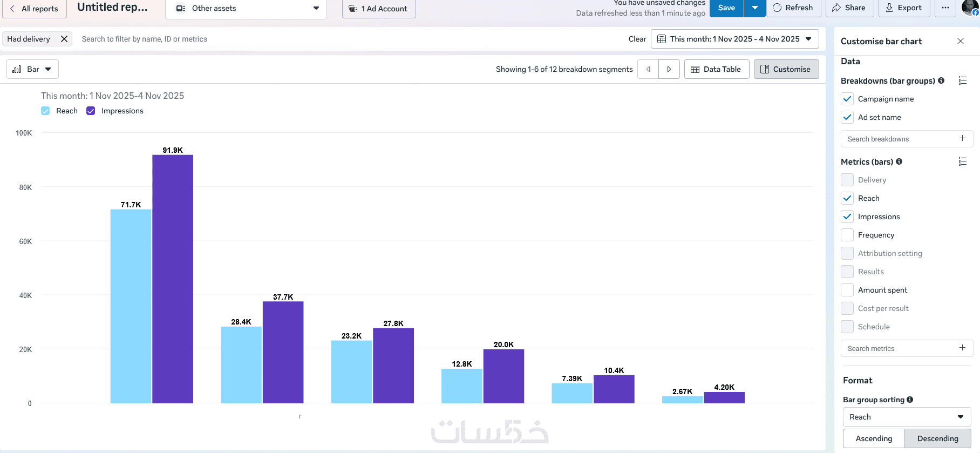The width and height of the screenshot is (980, 453).
Task: Expand the date range selector
Action: pyautogui.click(x=735, y=39)
